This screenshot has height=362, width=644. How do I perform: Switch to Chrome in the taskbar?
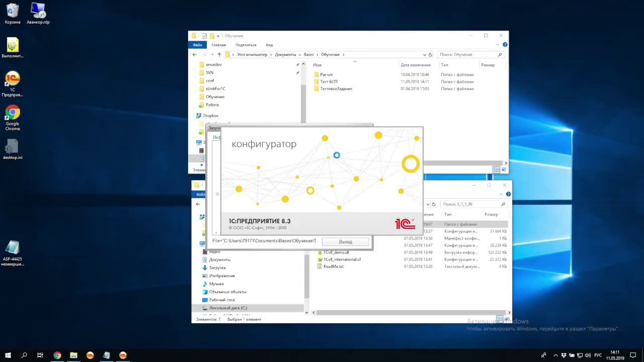[x=57, y=355]
